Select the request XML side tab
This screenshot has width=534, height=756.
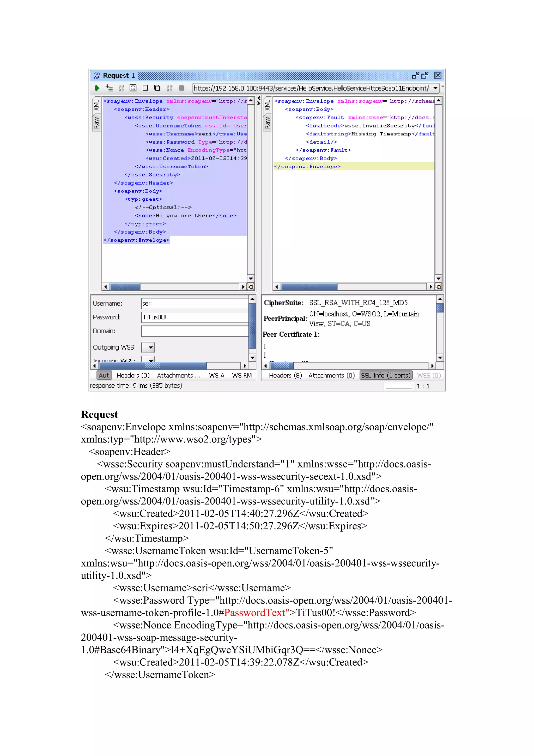pos(96,105)
